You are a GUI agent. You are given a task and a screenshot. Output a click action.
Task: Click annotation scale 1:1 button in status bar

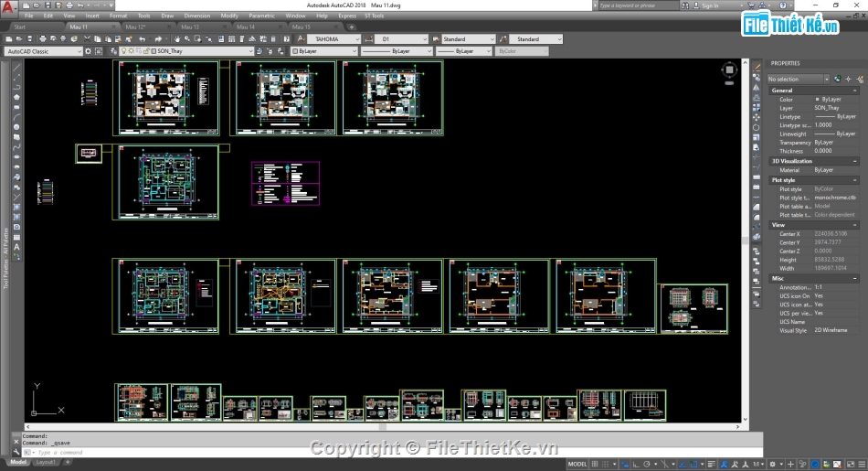click(757, 464)
